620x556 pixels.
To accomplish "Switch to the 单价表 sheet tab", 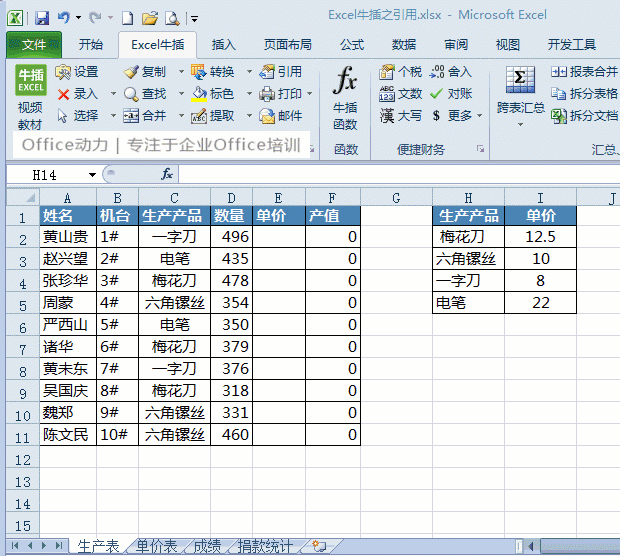I will [156, 547].
